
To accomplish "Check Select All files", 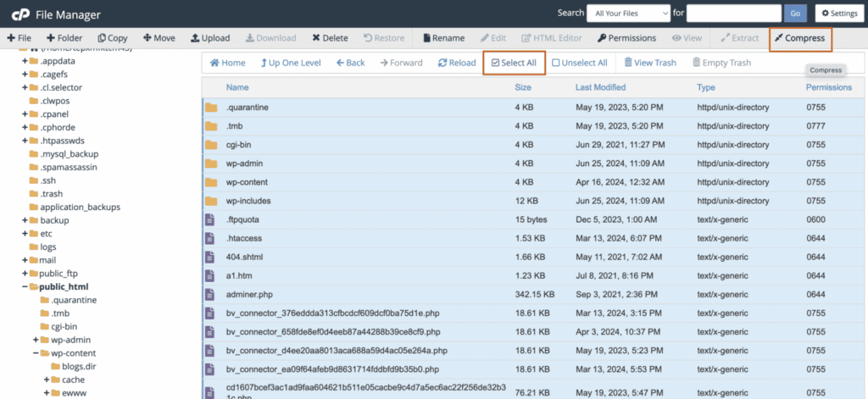I will (x=514, y=63).
